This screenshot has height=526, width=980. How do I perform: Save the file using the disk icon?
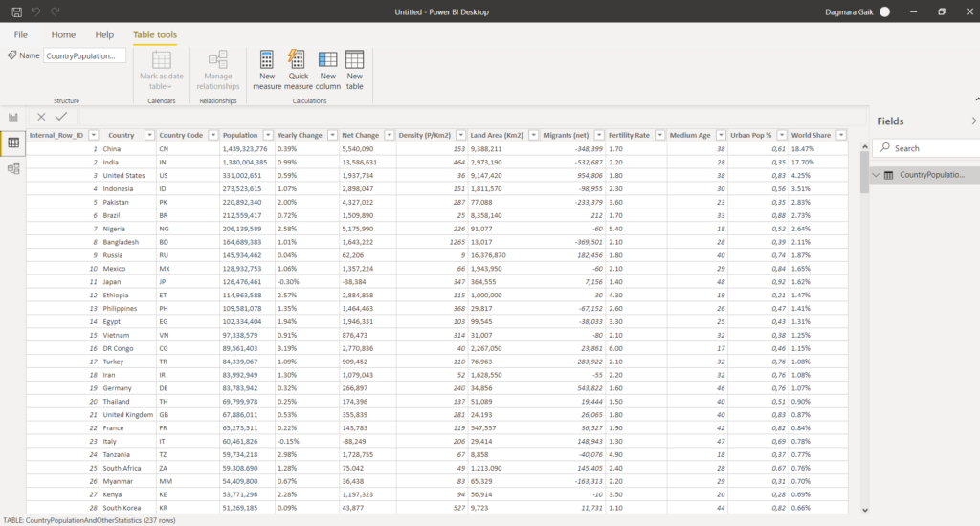pos(17,11)
